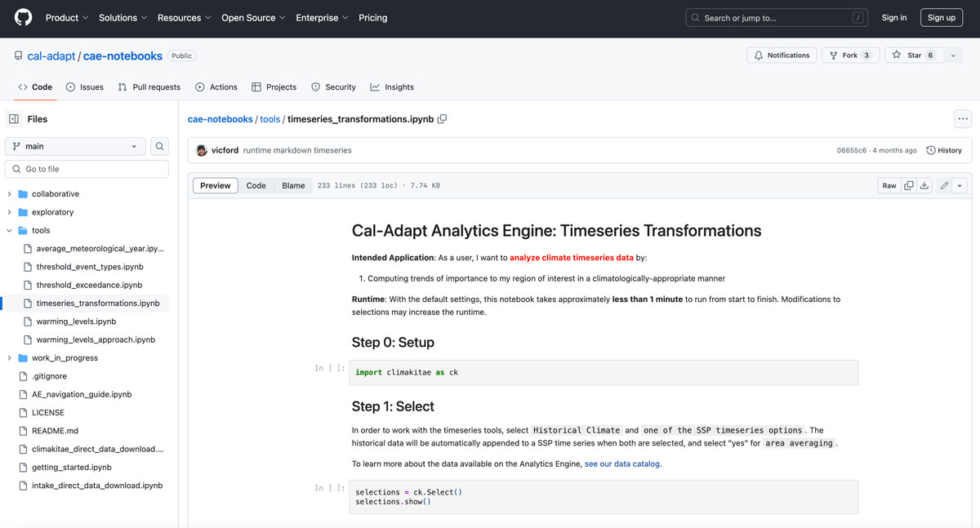Download the raw notebook file

[x=924, y=185]
